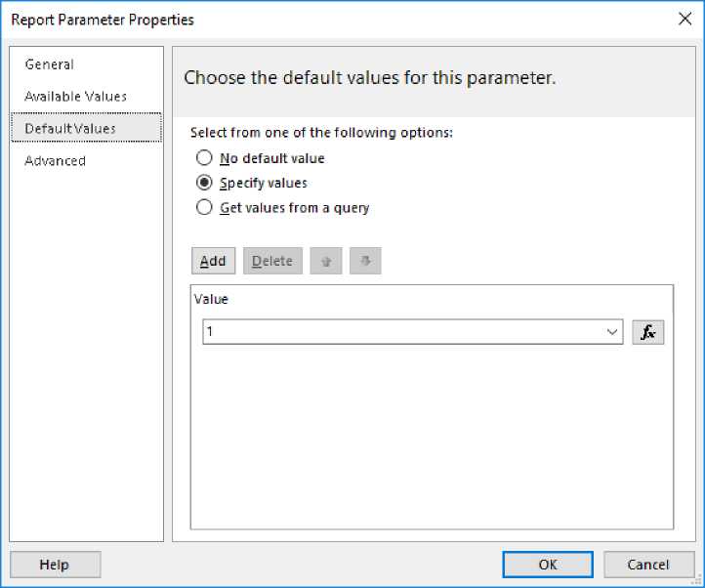Go to the Advanced page

pyautogui.click(x=55, y=160)
